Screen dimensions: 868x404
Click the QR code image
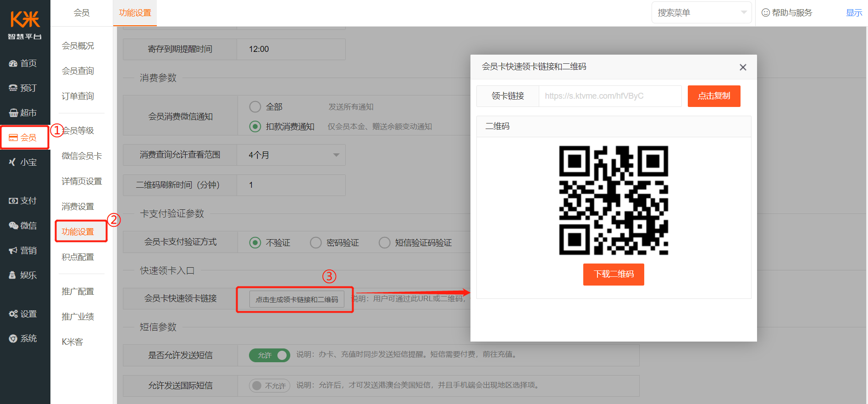pyautogui.click(x=614, y=200)
